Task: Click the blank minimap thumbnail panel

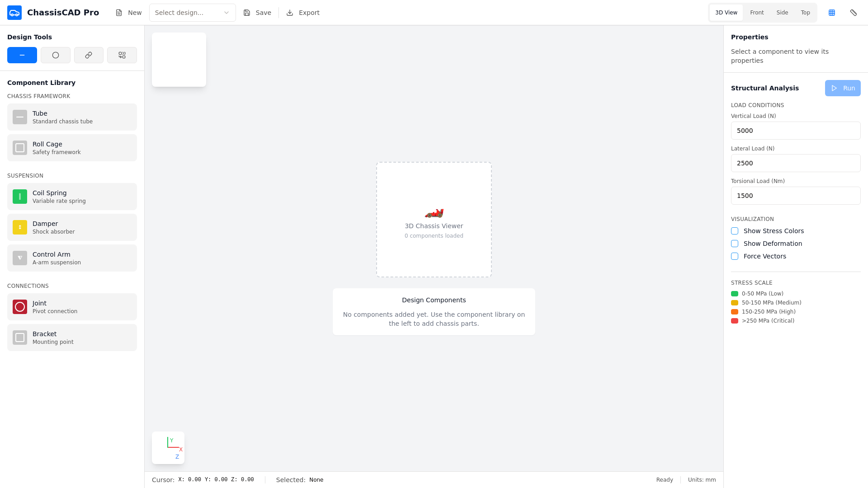Action: [179, 60]
